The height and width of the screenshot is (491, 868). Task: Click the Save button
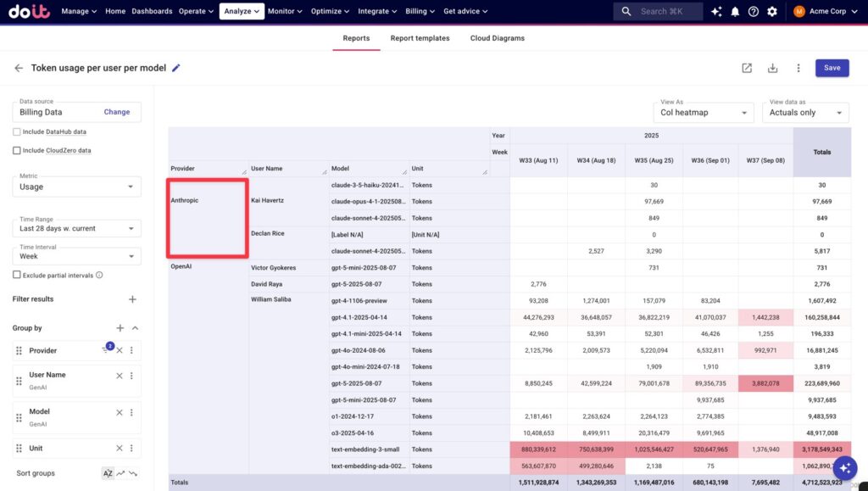click(x=832, y=68)
